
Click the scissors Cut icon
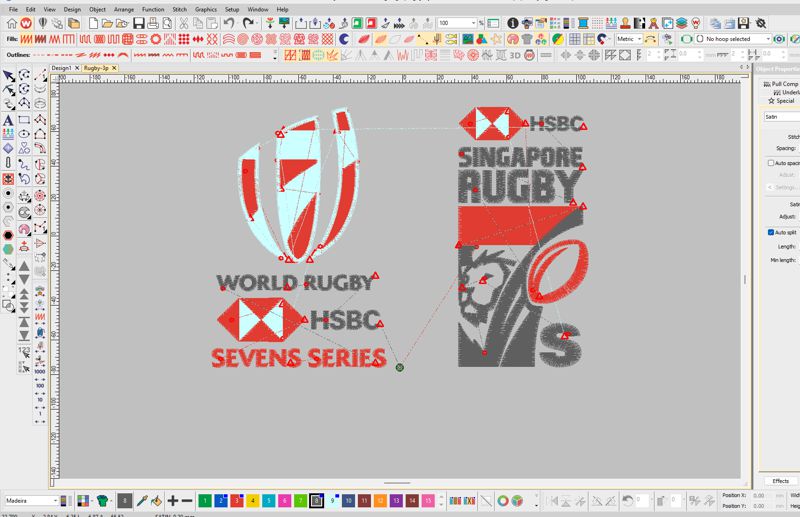click(x=184, y=23)
